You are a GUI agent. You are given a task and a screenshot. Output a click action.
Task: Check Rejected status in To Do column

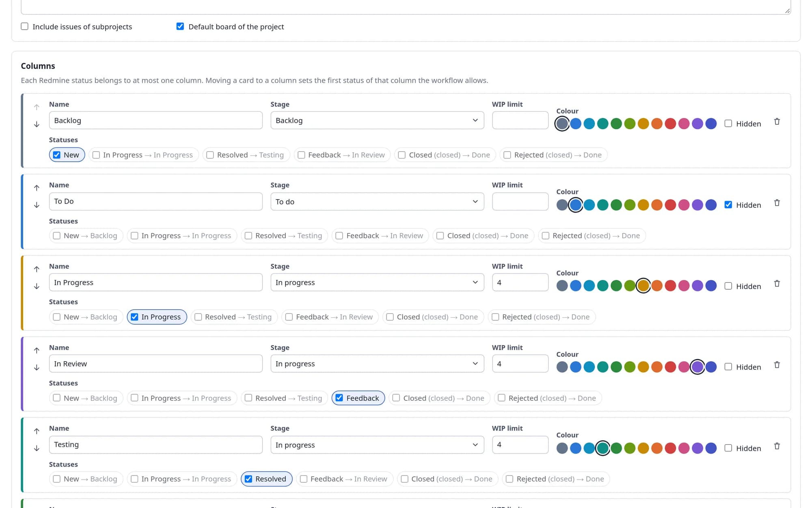[x=546, y=236]
